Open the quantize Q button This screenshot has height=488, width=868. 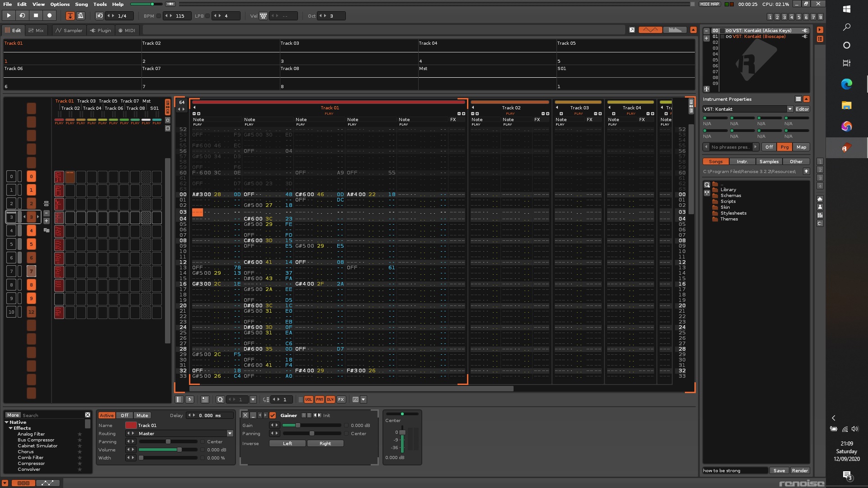pos(220,399)
